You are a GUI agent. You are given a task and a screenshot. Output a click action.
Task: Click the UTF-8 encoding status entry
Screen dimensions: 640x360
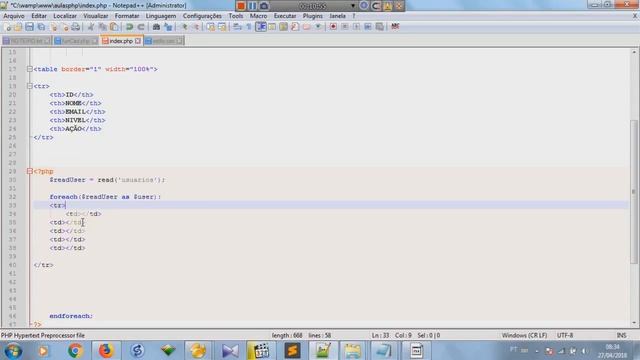coord(565,336)
